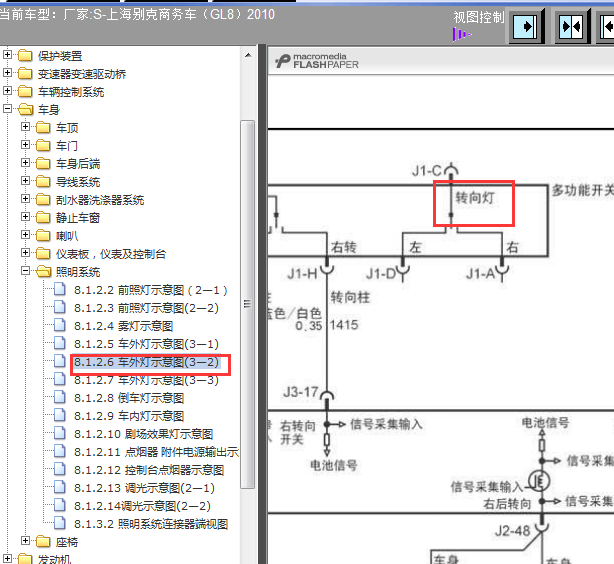Open 8.1.2.12 控制台点烟器示意图
Viewport: 614px width, 564px height.
[x=149, y=470]
